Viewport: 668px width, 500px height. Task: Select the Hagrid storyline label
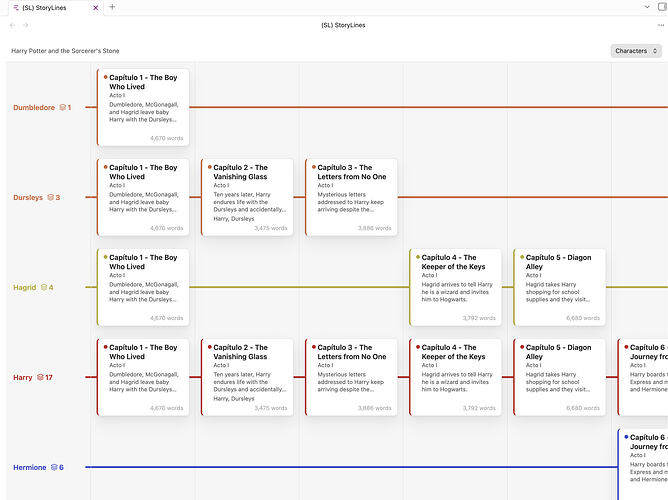(x=25, y=287)
